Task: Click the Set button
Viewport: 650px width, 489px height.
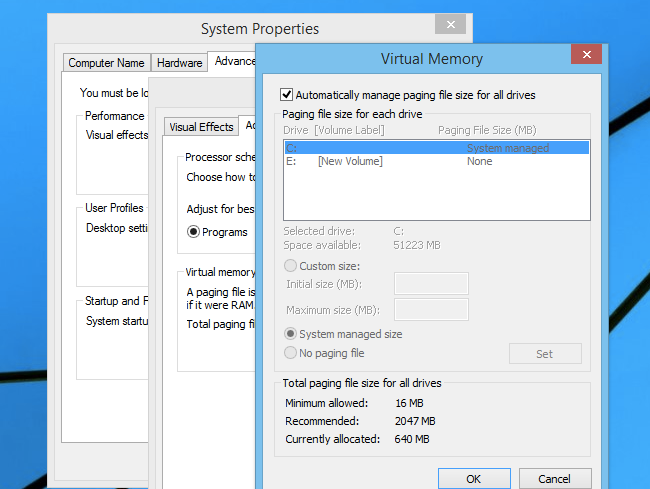Action: click(x=545, y=353)
